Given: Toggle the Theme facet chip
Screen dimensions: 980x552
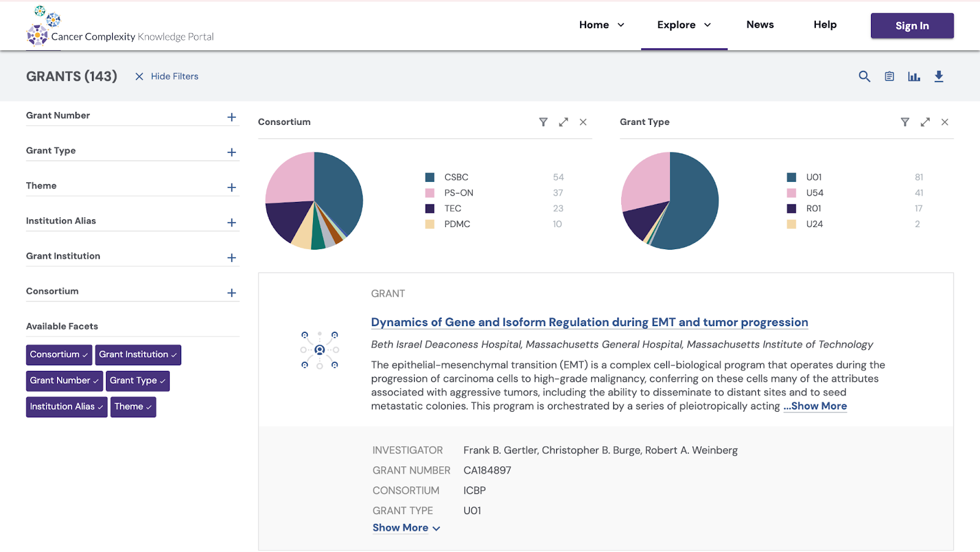Looking at the screenshot, I should click(x=133, y=407).
